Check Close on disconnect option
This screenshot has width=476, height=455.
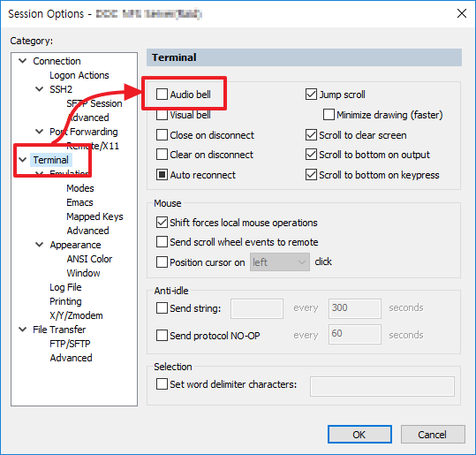click(x=162, y=135)
